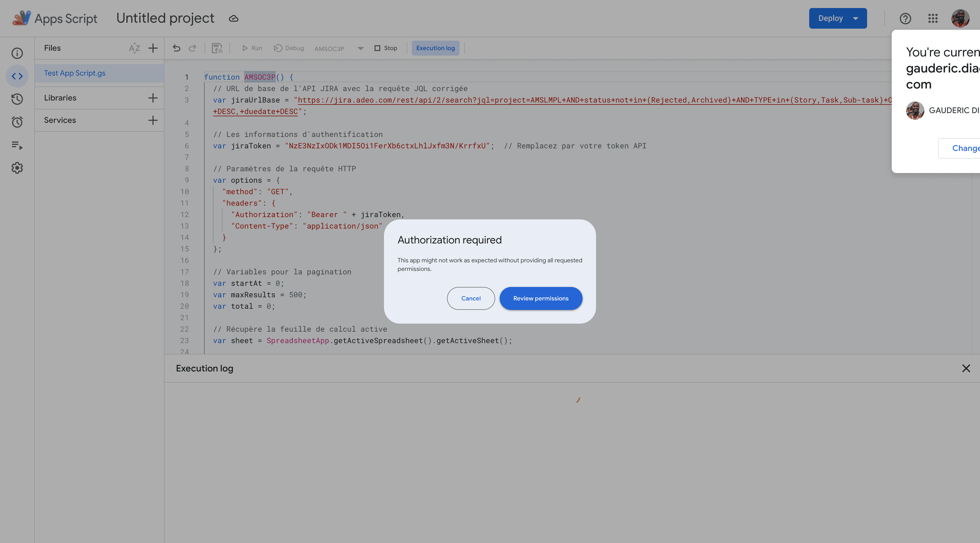Click the Services section header
The image size is (980, 543).
coord(60,120)
